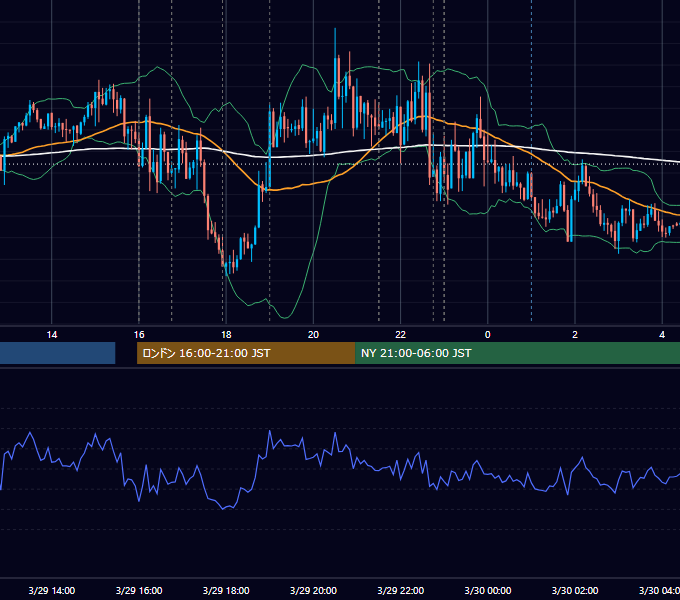
Task: Click the 3/29 18:00 date label
Action: click(226, 590)
